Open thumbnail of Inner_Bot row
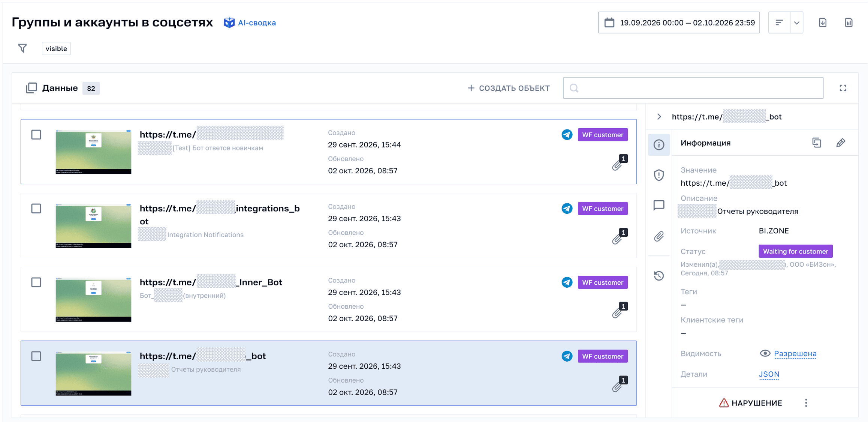 93,300
